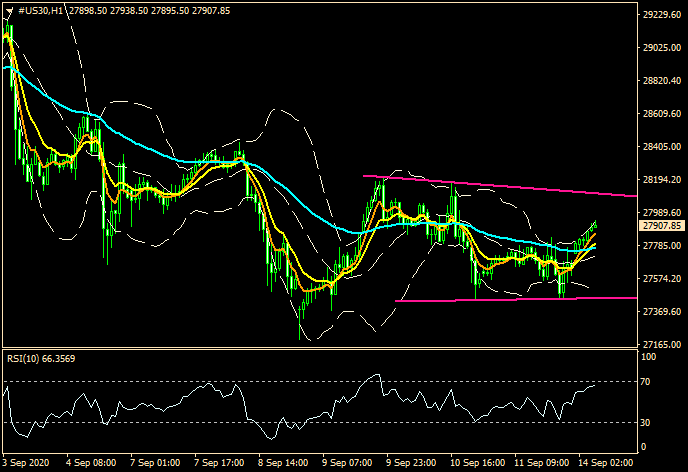Click the 28194.20 price scale label
The width and height of the screenshot is (688, 472).
661,180
